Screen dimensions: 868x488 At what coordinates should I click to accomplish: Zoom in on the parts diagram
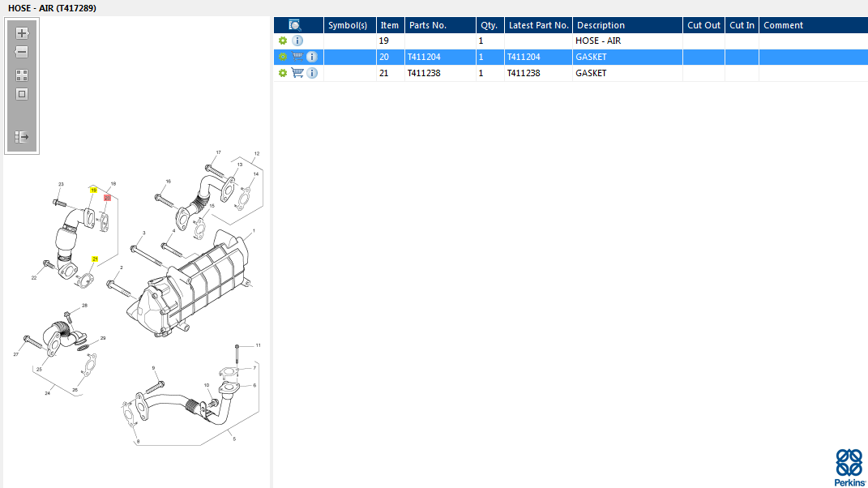pyautogui.click(x=22, y=33)
